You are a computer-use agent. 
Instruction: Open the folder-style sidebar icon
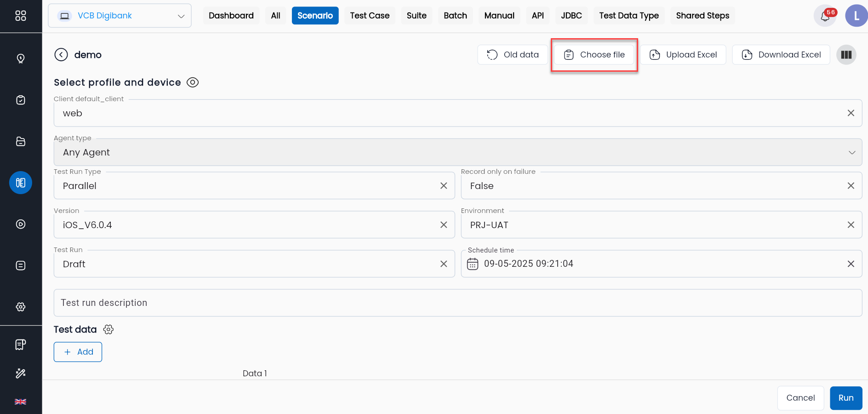[21, 141]
